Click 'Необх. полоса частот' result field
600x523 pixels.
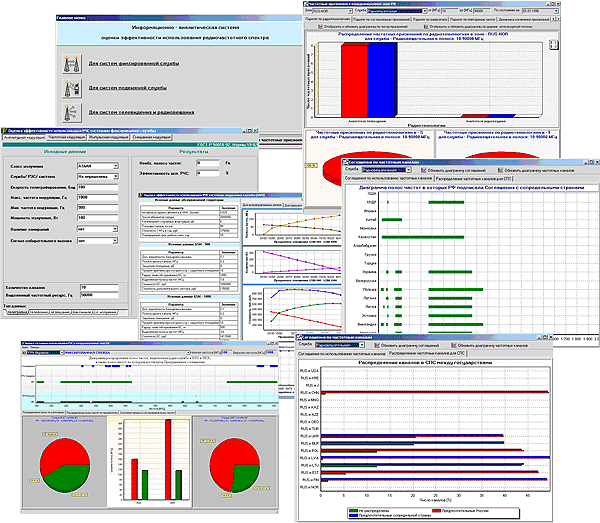pos(208,163)
